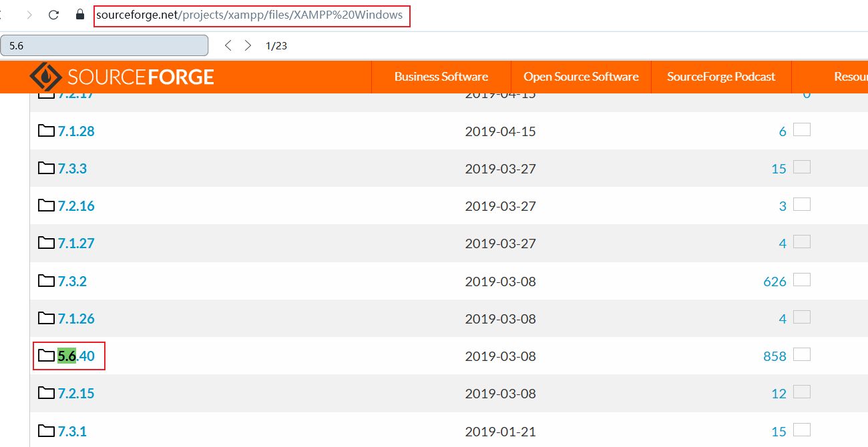
Task: Tick the checkbox in the 7.1.28 row
Action: (x=801, y=130)
